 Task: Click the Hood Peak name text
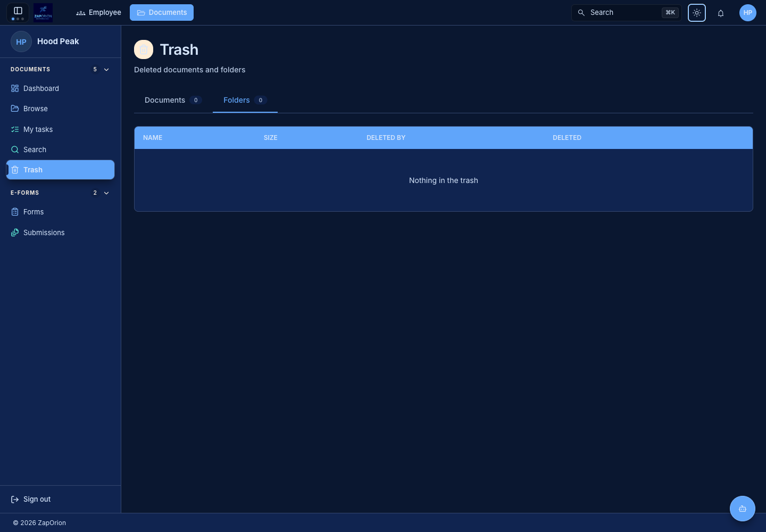click(58, 41)
